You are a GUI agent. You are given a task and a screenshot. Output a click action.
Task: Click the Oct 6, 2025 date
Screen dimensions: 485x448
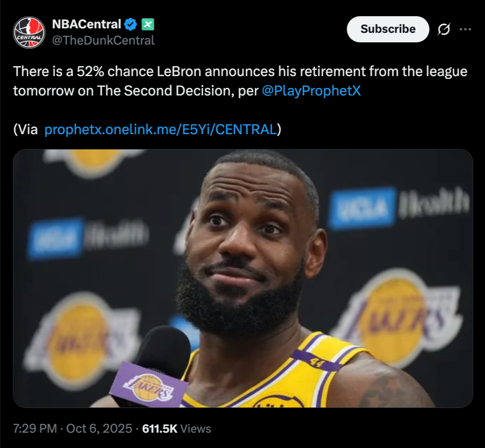[x=99, y=428]
